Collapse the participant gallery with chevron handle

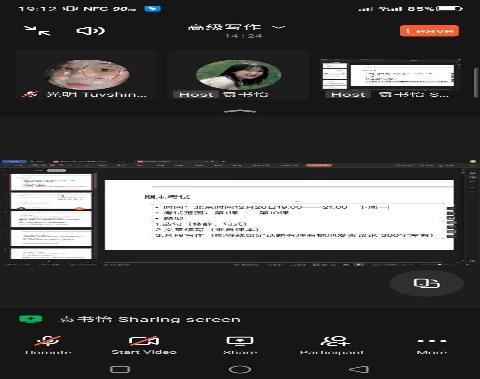tap(240, 111)
